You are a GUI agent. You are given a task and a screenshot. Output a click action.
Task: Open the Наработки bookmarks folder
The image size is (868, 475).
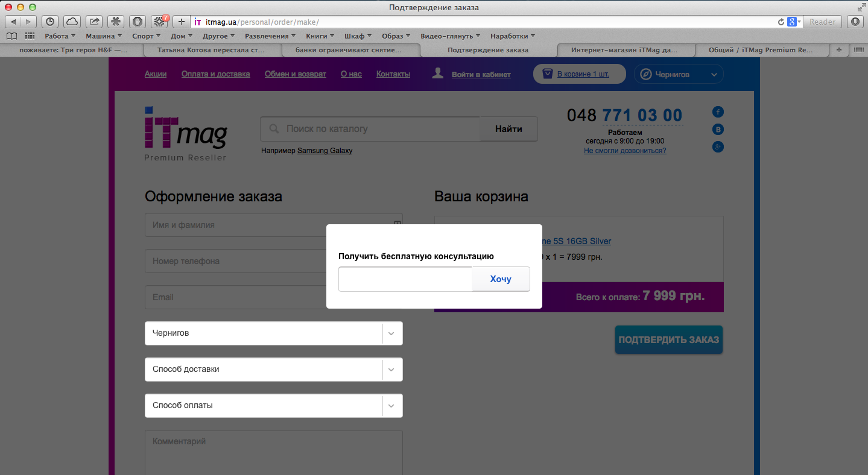pos(513,36)
